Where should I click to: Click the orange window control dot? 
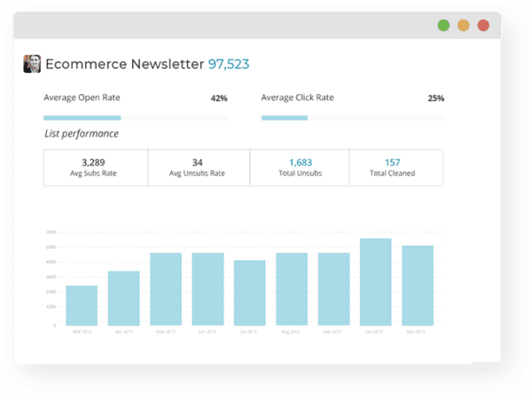[x=464, y=25]
